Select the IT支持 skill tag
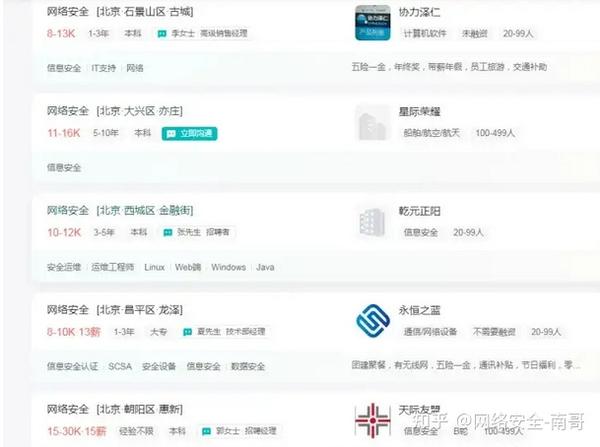 [103, 69]
